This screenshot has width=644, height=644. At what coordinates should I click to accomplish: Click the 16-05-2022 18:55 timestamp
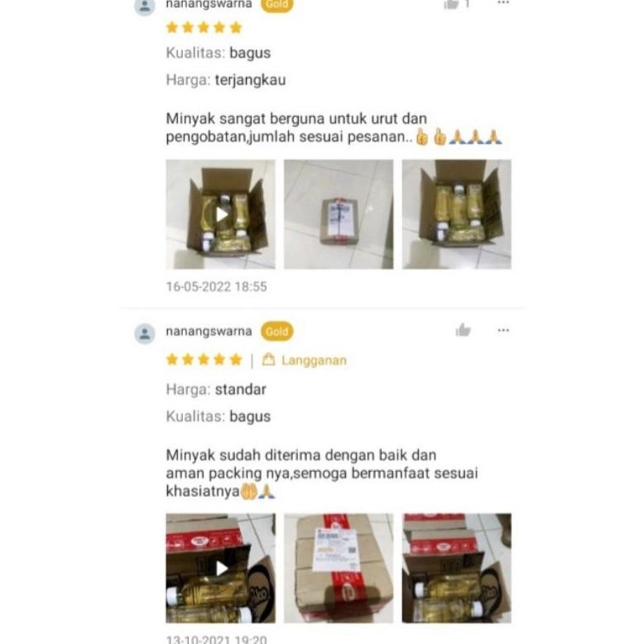click(x=216, y=286)
